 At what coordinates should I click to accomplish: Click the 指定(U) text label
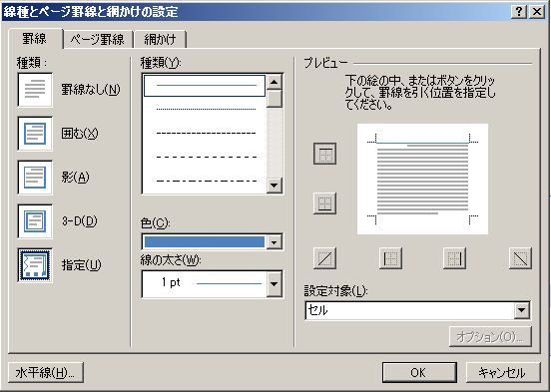click(81, 265)
